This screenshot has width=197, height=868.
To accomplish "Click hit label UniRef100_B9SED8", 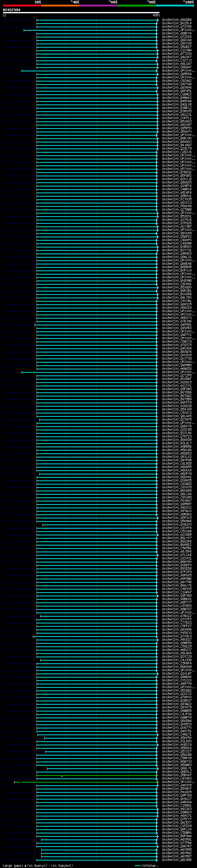I will pos(177,568).
